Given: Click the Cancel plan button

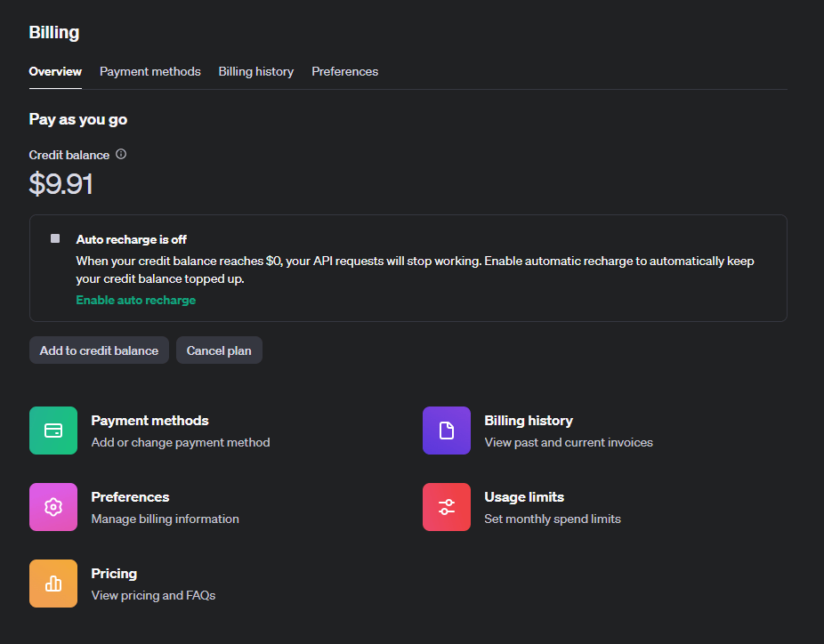Looking at the screenshot, I should tap(219, 350).
